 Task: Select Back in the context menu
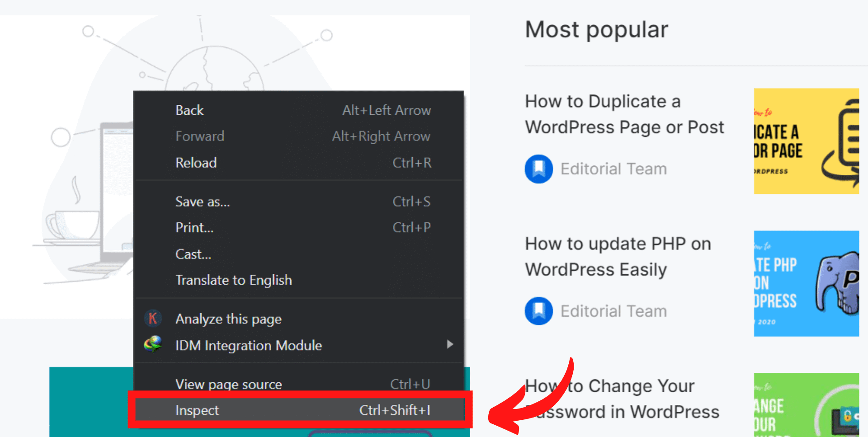click(x=189, y=110)
